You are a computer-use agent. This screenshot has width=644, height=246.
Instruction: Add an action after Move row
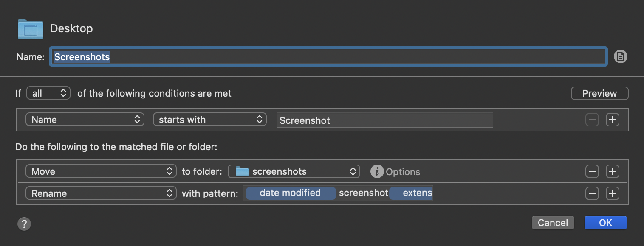click(612, 171)
